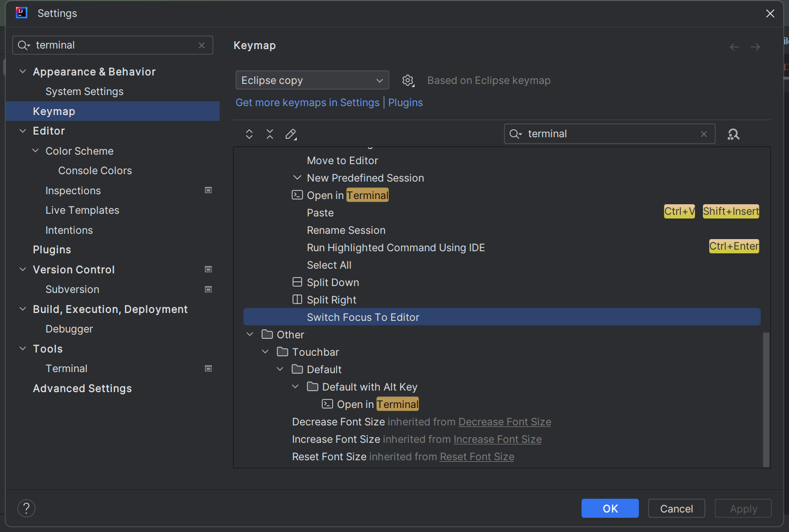Viewport: 789px width, 532px height.
Task: Click the project-level icon next to Terminal
Action: coord(209,368)
